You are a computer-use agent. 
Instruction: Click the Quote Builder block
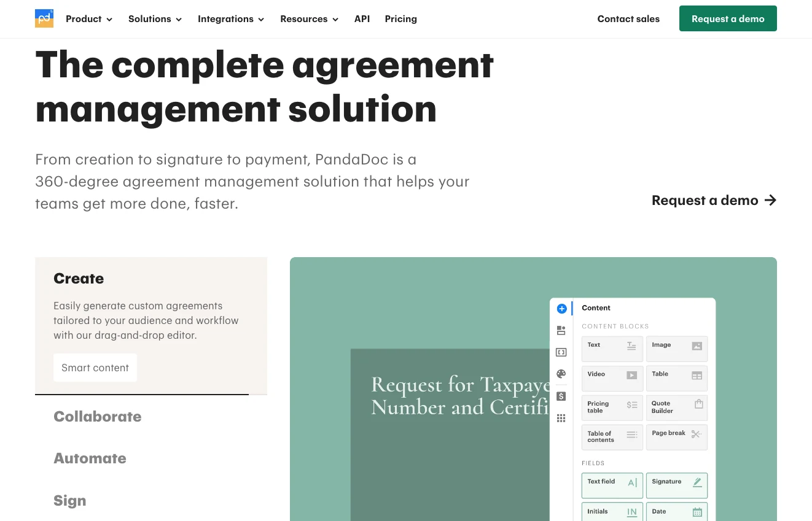(677, 407)
